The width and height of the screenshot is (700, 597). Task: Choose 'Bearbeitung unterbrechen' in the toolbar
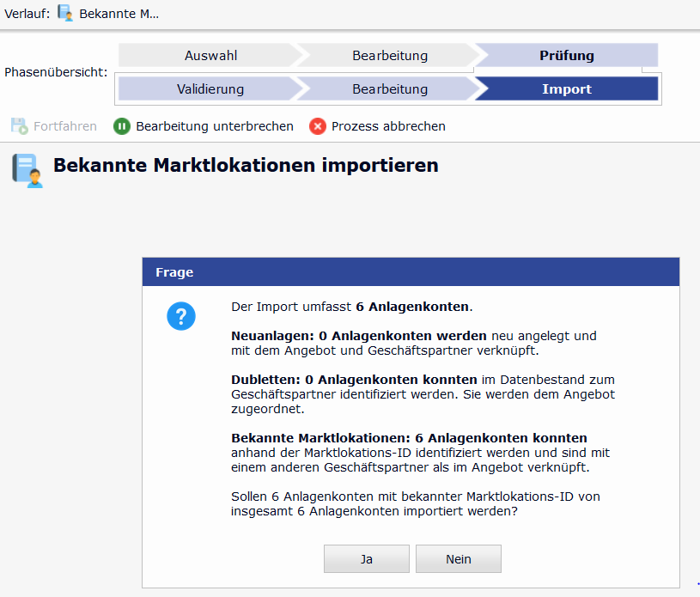(214, 126)
